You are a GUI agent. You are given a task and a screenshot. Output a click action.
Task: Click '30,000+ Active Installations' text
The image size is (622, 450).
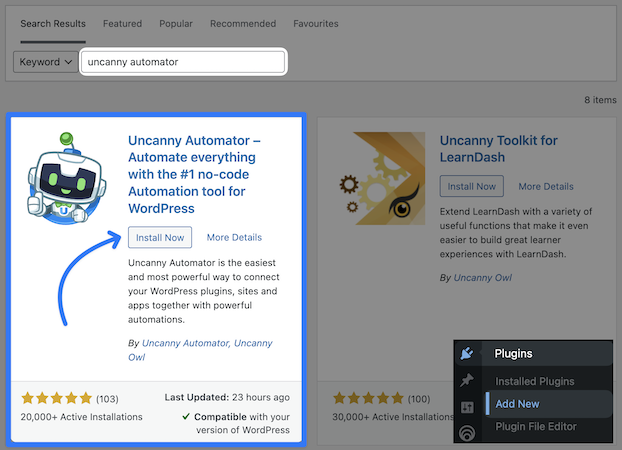pos(393,417)
